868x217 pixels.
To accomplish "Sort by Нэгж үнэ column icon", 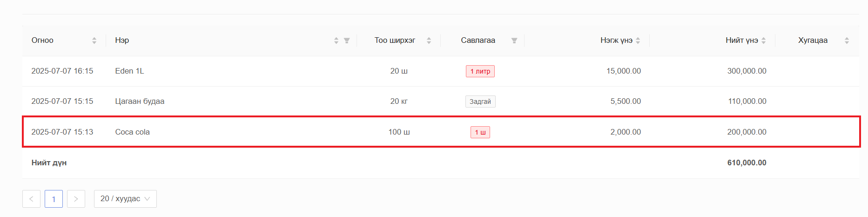I will coord(638,41).
